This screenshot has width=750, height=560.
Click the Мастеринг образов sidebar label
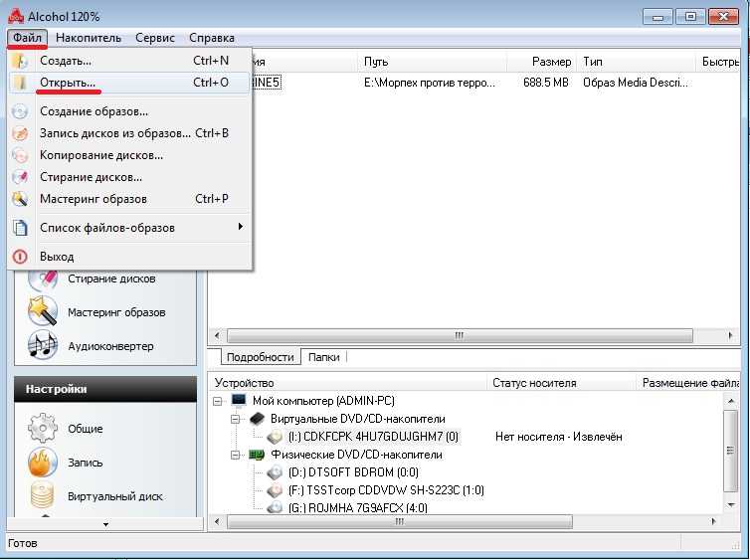pos(116,312)
